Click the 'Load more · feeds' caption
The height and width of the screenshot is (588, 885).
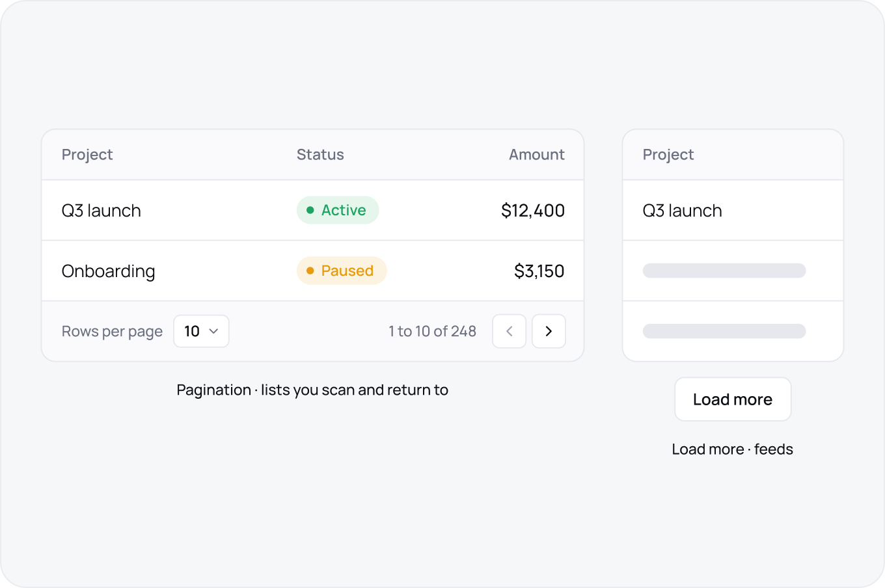tap(733, 449)
